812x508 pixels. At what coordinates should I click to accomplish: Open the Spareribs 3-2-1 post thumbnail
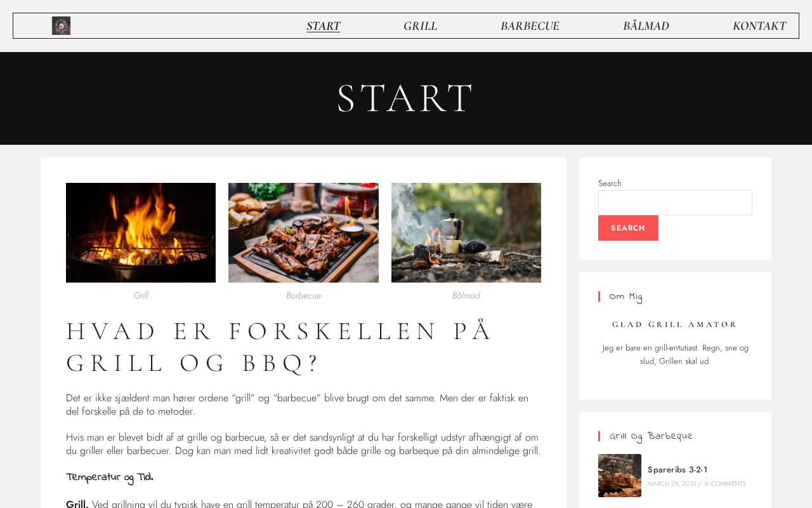[620, 476]
